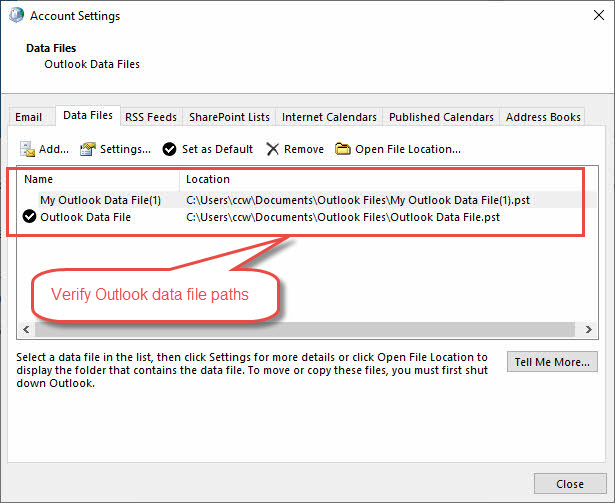Viewport: 615px width, 503px height.
Task: Open the SharePoint Lists tab
Action: 229,117
